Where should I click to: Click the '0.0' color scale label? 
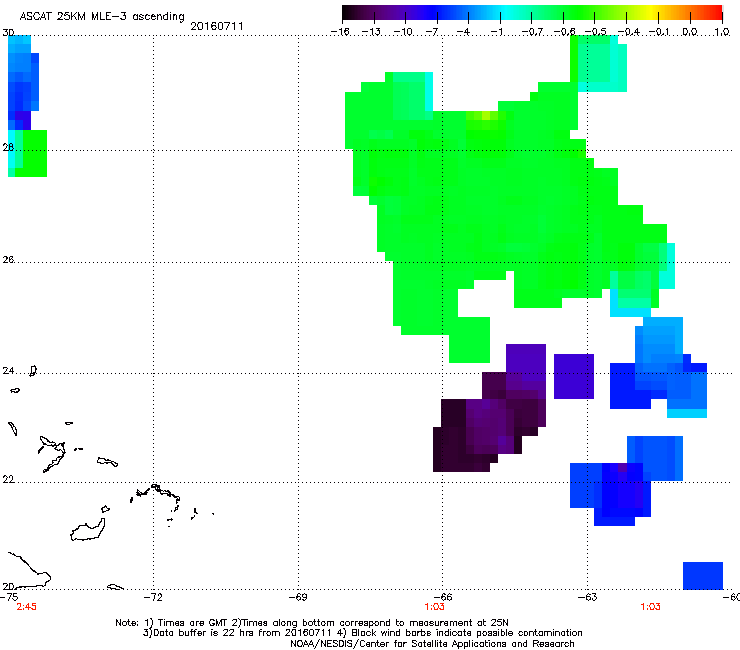690,32
